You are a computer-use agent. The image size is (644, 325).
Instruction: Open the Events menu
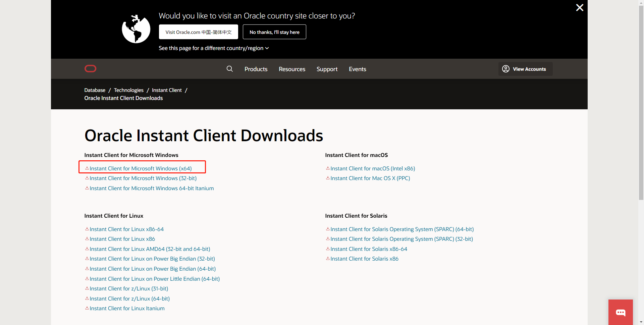tap(358, 69)
